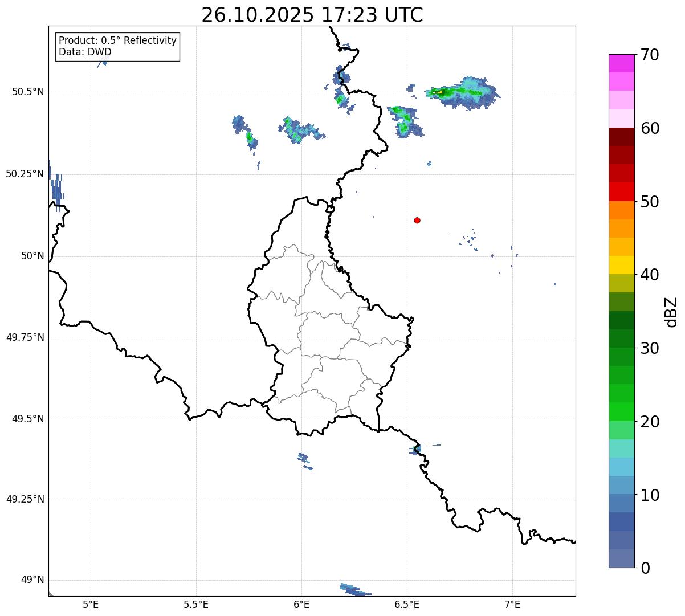This screenshot has width=685, height=616.
Task: Click the 5.5°E longitude tick label
Action: [196, 604]
